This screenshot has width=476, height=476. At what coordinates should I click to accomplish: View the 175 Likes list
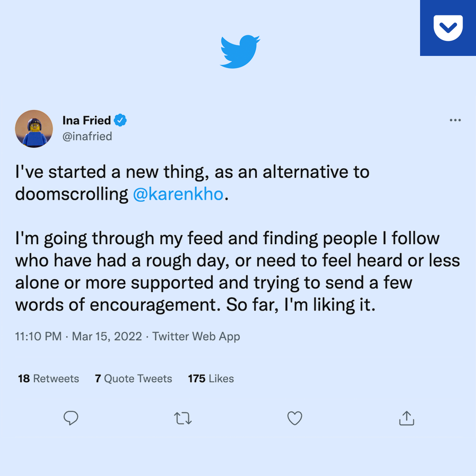coord(211,378)
